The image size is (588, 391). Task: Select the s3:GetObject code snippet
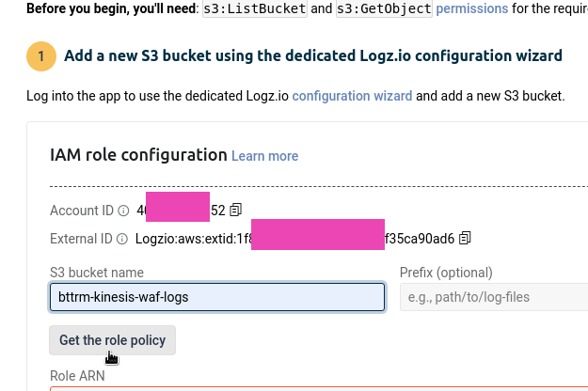pos(384,8)
